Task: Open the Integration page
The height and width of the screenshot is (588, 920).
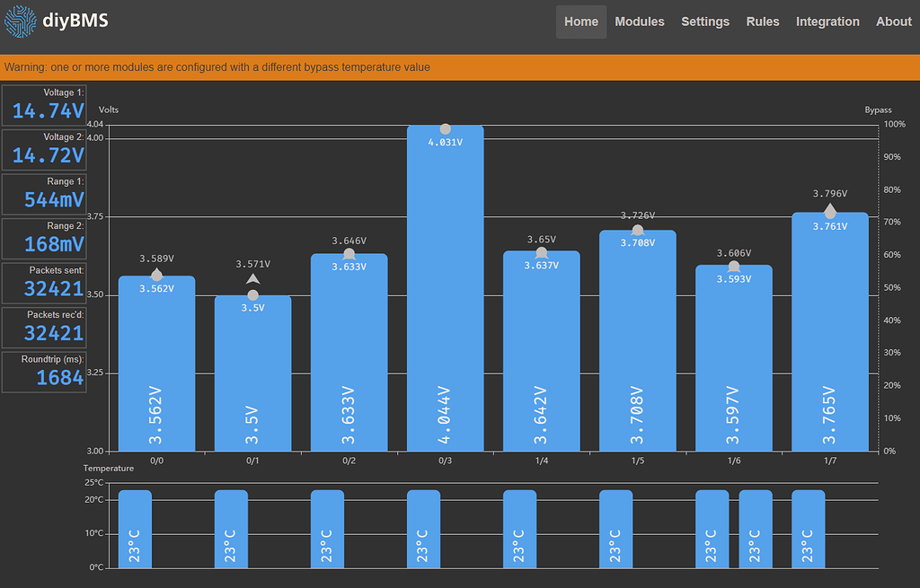Action: pyautogui.click(x=827, y=22)
